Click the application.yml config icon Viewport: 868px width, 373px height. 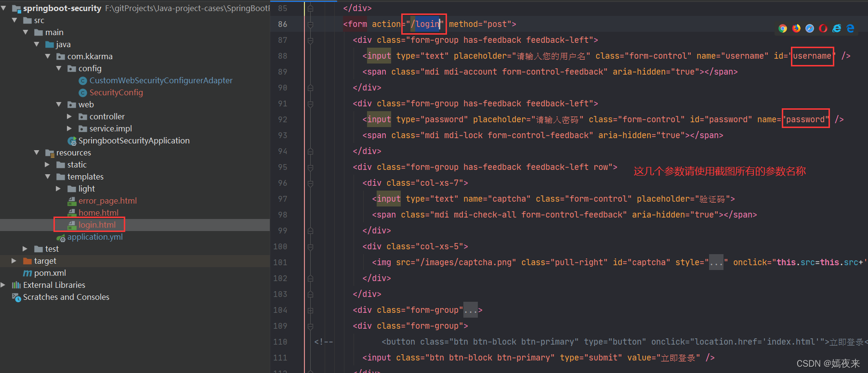coord(61,237)
